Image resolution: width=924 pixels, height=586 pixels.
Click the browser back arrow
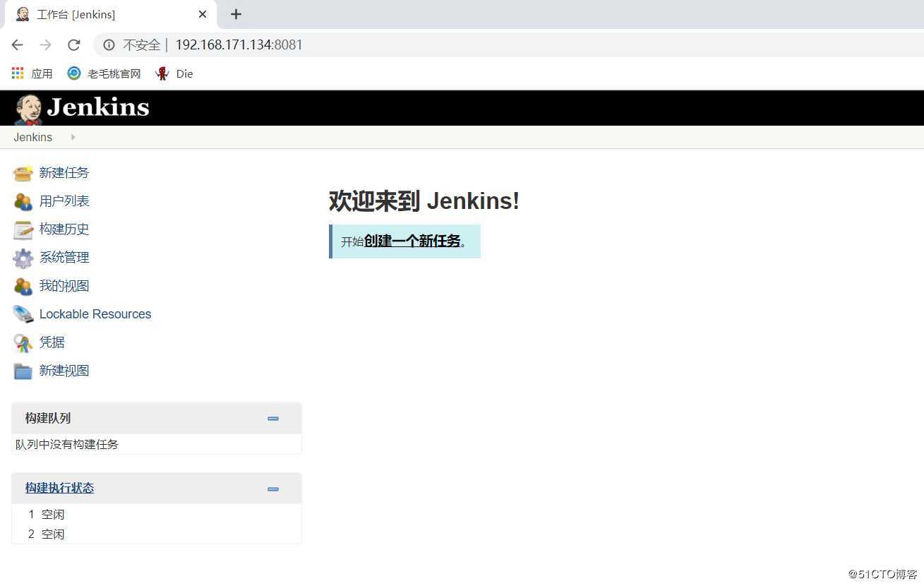18,45
